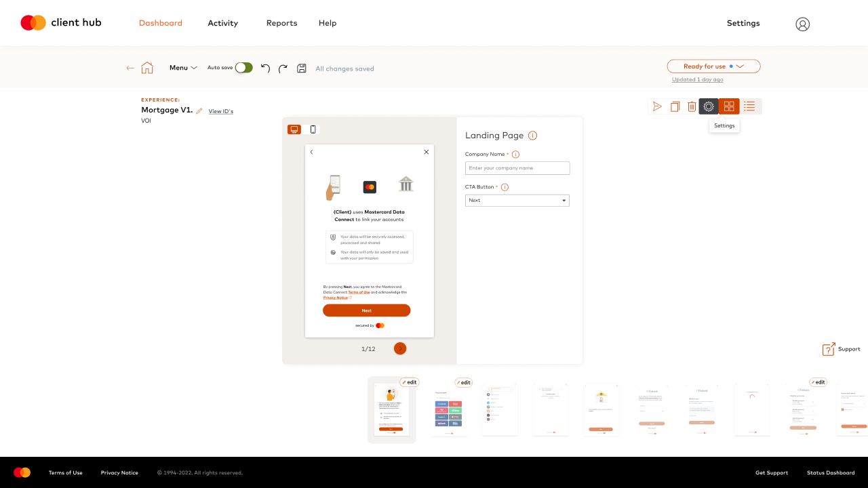Image resolution: width=868 pixels, height=488 pixels.
Task: Click the back arrow beside the home icon
Action: tap(130, 68)
